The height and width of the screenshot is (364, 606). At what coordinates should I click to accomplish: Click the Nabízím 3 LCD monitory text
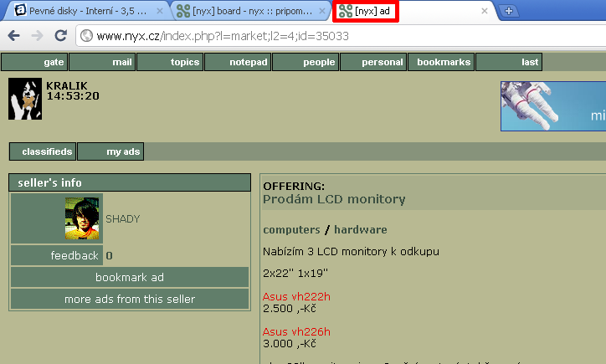[351, 252]
